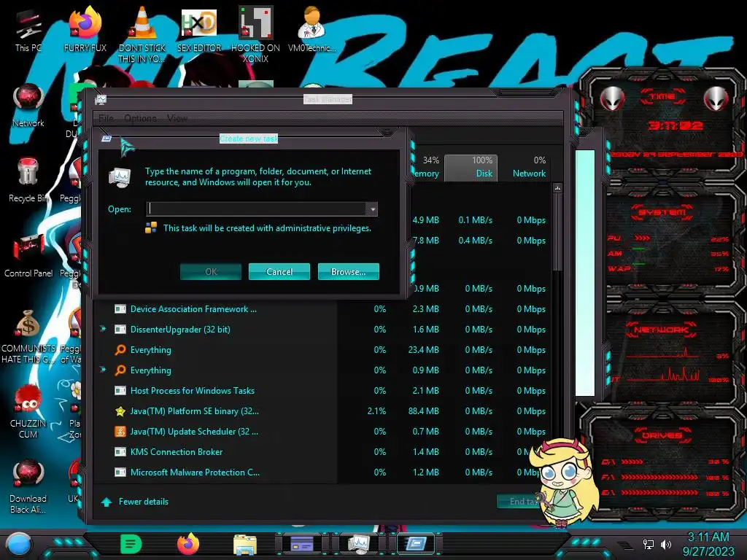Open the Control Panel desktop icon

pos(28,256)
